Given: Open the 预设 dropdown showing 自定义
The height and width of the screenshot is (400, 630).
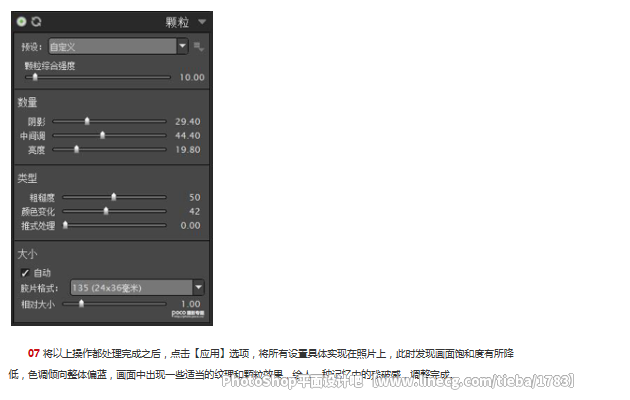Looking at the screenshot, I should coord(118,47).
